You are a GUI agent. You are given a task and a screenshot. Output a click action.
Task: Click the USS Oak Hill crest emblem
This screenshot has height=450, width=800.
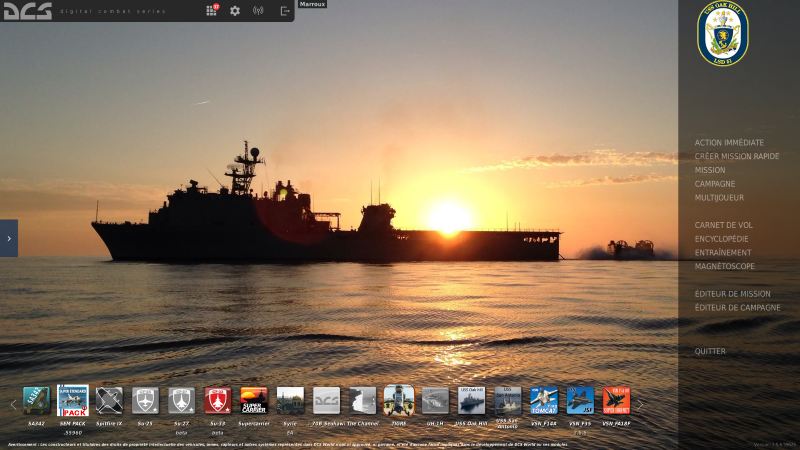tap(722, 33)
